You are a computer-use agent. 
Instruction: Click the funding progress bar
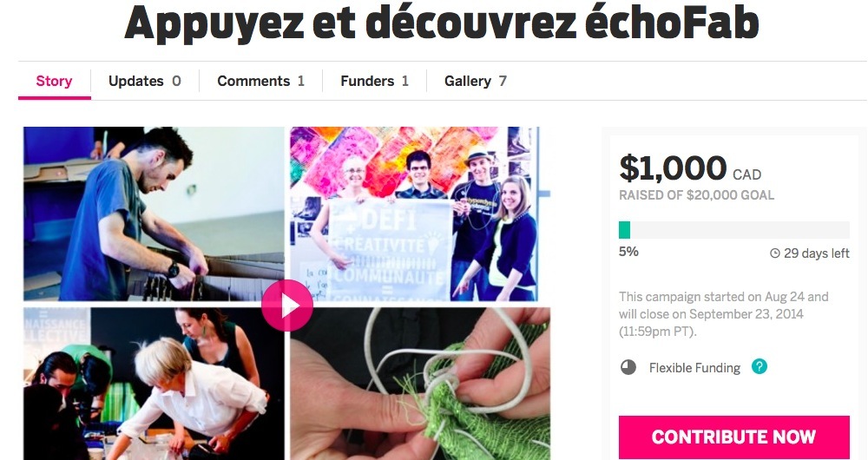[x=734, y=230]
